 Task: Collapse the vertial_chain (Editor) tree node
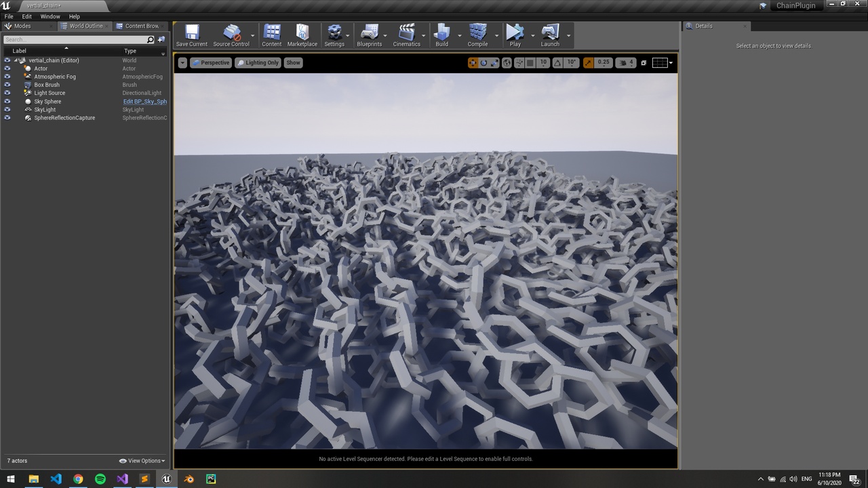point(16,60)
